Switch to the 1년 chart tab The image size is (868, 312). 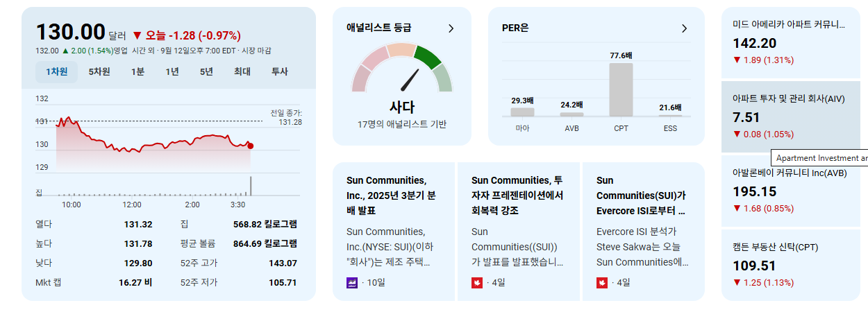pos(172,71)
